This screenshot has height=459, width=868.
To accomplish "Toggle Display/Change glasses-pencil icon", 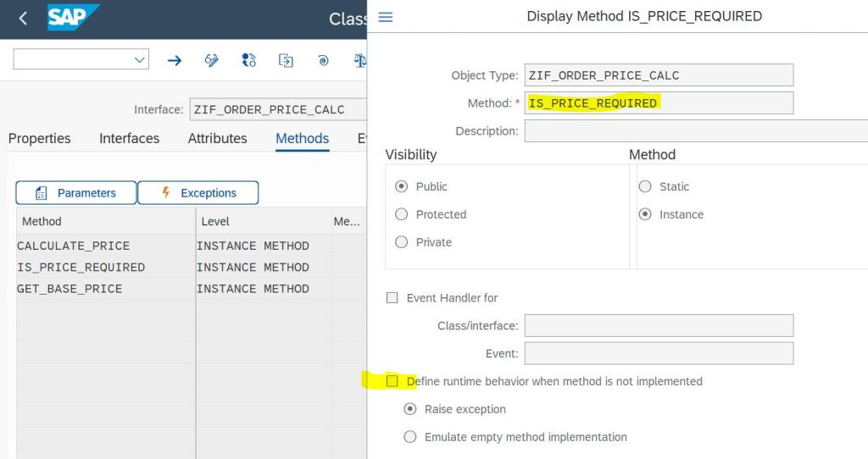I will pos(212,60).
